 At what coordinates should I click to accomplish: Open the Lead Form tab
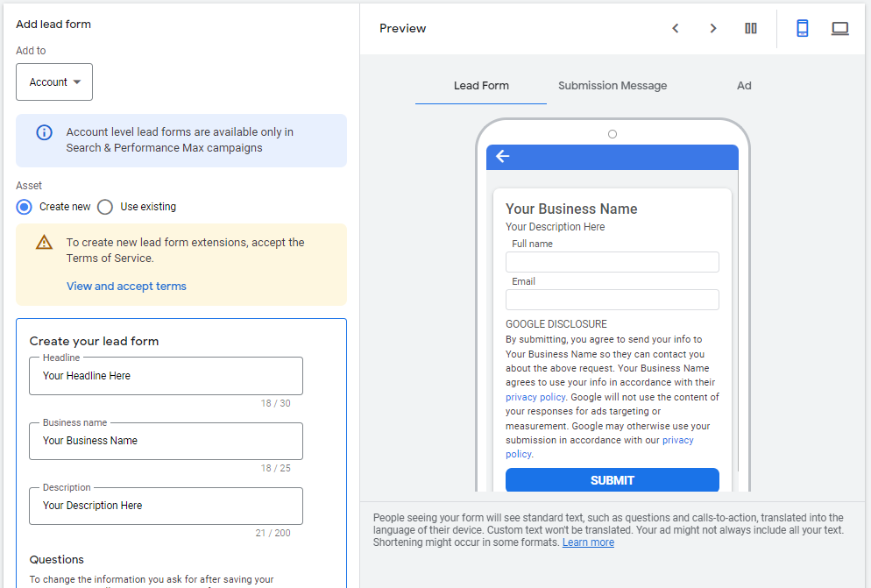[481, 86]
